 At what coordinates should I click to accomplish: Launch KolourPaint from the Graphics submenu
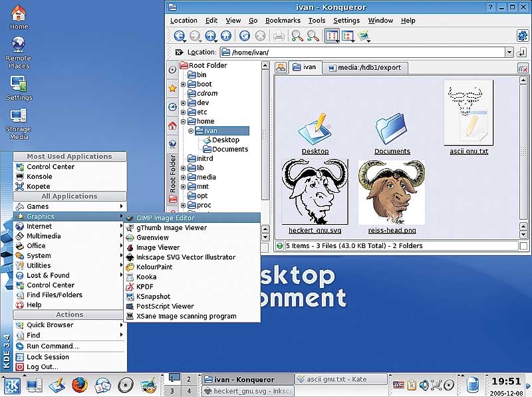click(192, 267)
